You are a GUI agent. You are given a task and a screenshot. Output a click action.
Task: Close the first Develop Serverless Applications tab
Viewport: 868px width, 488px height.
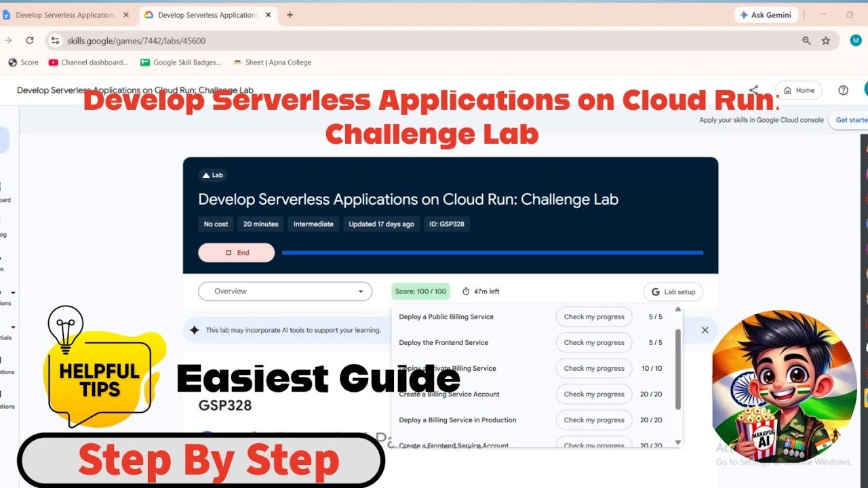click(x=126, y=15)
